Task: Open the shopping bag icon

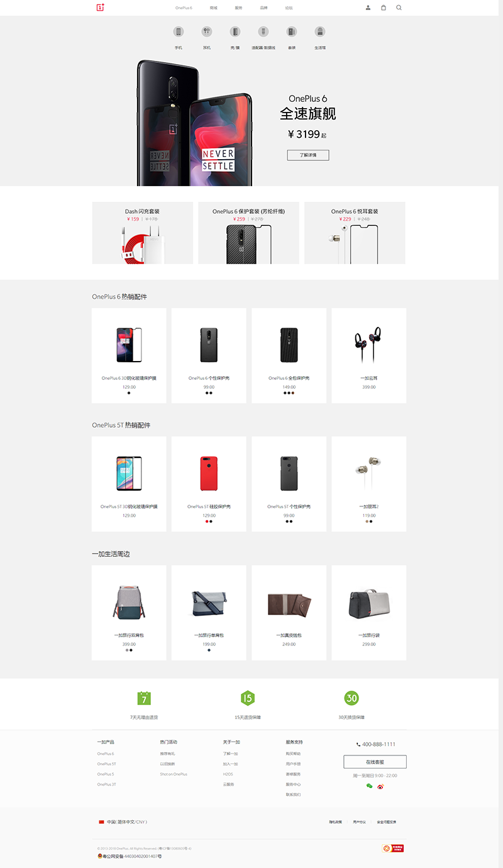Action: click(x=384, y=8)
